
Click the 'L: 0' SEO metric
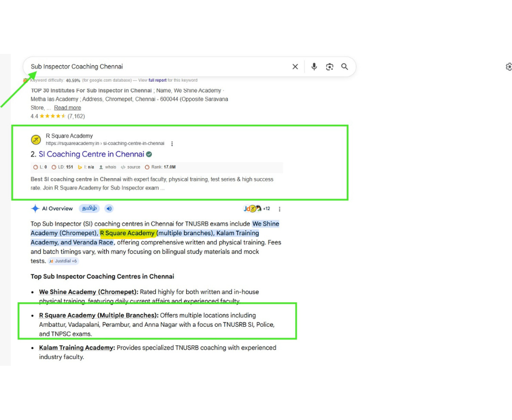40,167
